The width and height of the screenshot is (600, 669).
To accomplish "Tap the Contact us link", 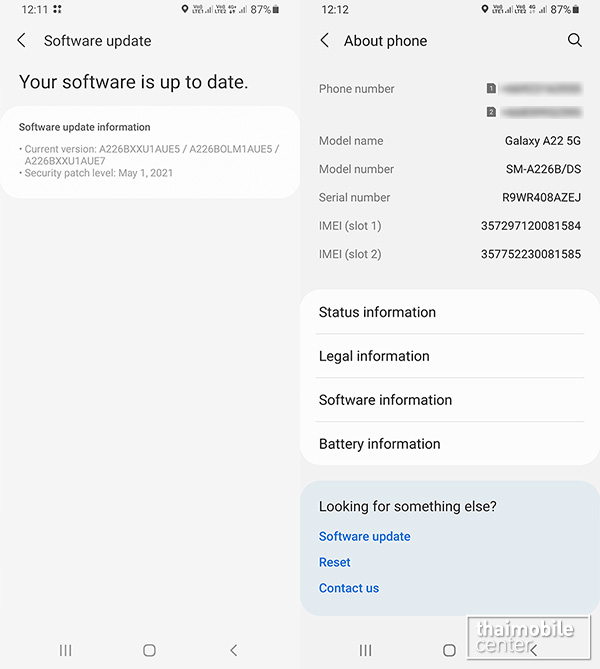I will 348,588.
